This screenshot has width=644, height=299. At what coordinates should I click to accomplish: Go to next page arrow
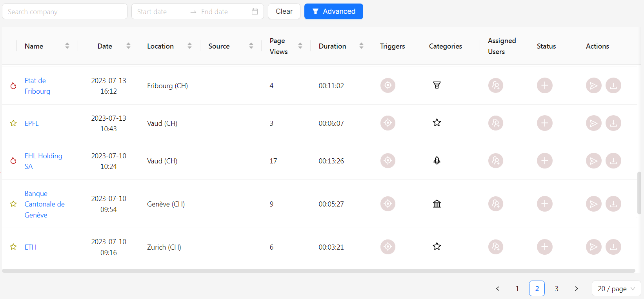click(x=576, y=288)
